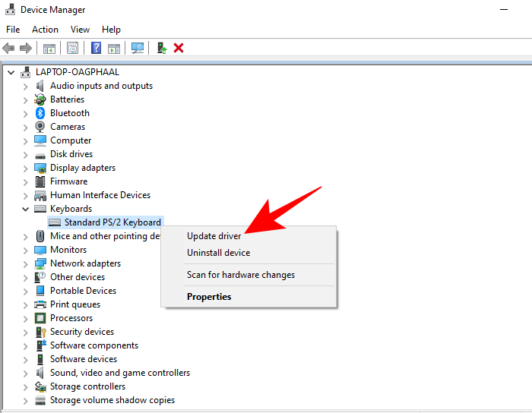
Task: Expand the Portable Devices chevron
Action: (x=25, y=292)
